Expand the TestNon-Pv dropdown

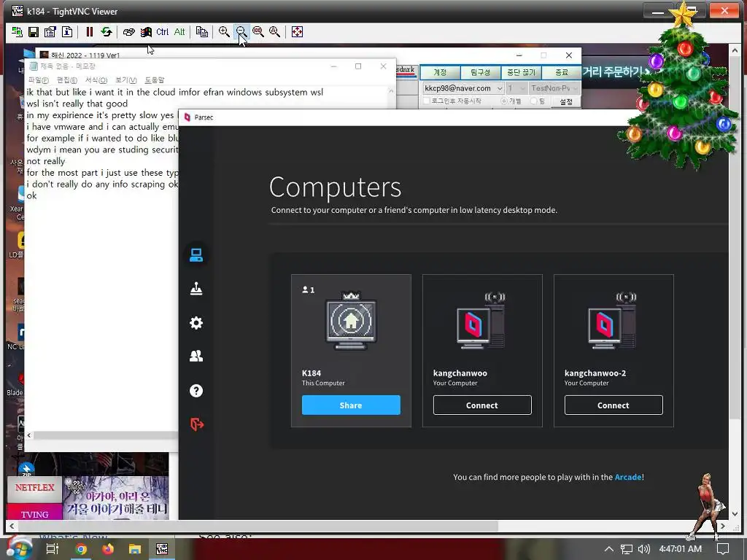(576, 88)
